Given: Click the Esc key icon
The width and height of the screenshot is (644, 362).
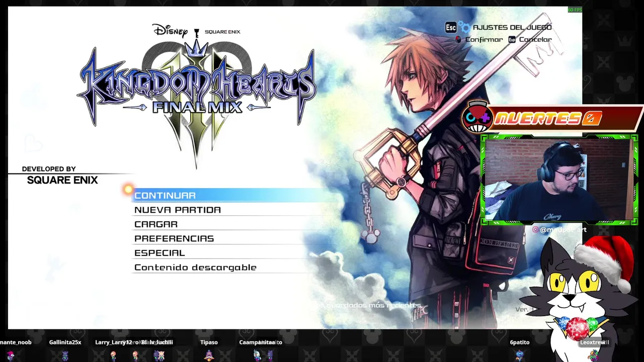Looking at the screenshot, I should point(451,27).
